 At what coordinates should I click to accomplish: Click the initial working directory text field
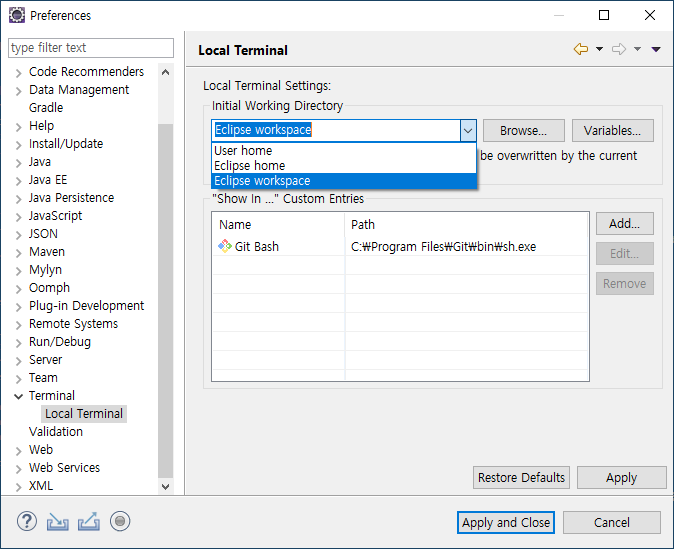(x=336, y=130)
